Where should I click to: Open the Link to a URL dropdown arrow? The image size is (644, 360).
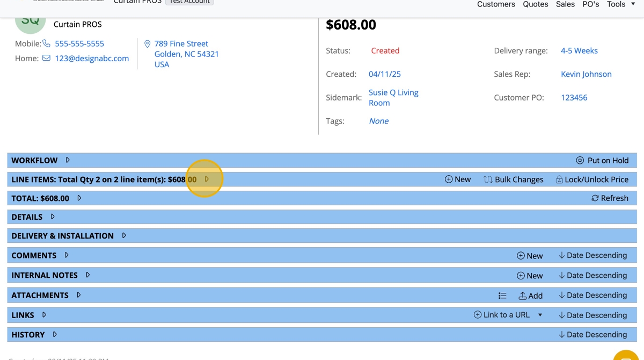pos(540,315)
